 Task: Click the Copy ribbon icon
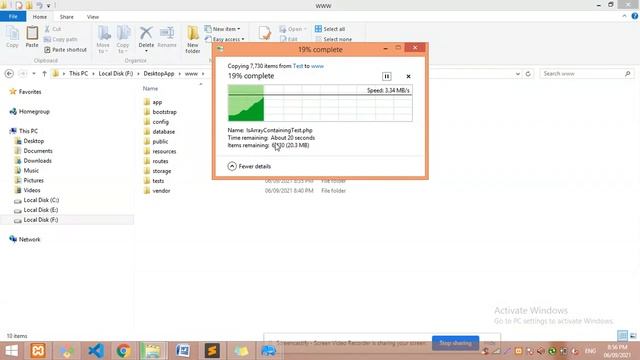[x=12, y=37]
